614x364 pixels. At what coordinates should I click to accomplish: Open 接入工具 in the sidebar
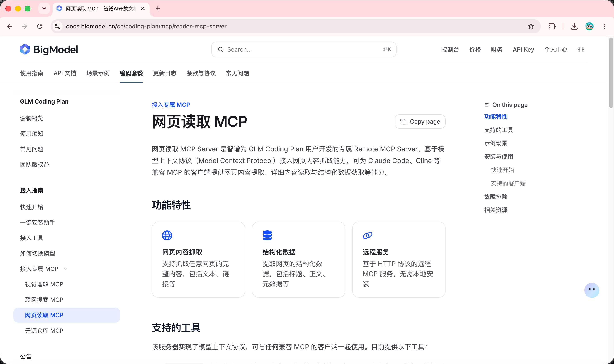point(32,238)
